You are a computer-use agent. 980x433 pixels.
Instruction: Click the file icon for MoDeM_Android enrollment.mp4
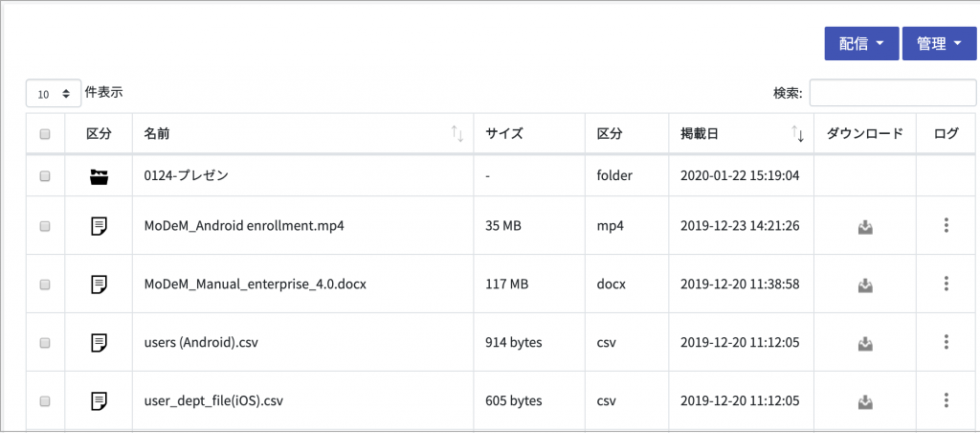pos(99,226)
